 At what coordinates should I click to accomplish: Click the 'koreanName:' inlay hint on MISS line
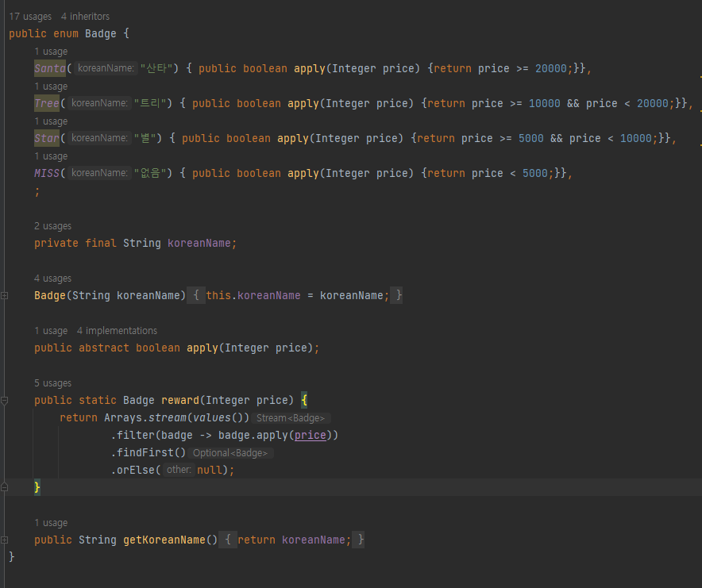point(99,173)
